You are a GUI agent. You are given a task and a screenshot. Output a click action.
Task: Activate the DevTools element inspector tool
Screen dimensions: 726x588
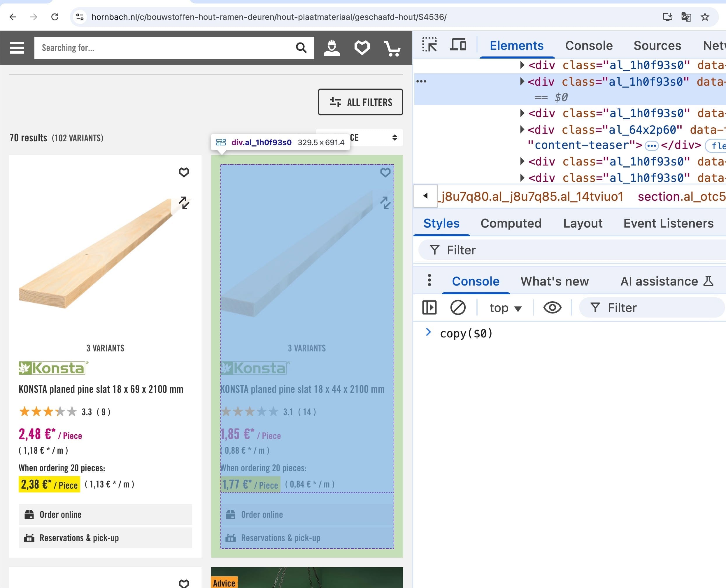pyautogui.click(x=429, y=45)
